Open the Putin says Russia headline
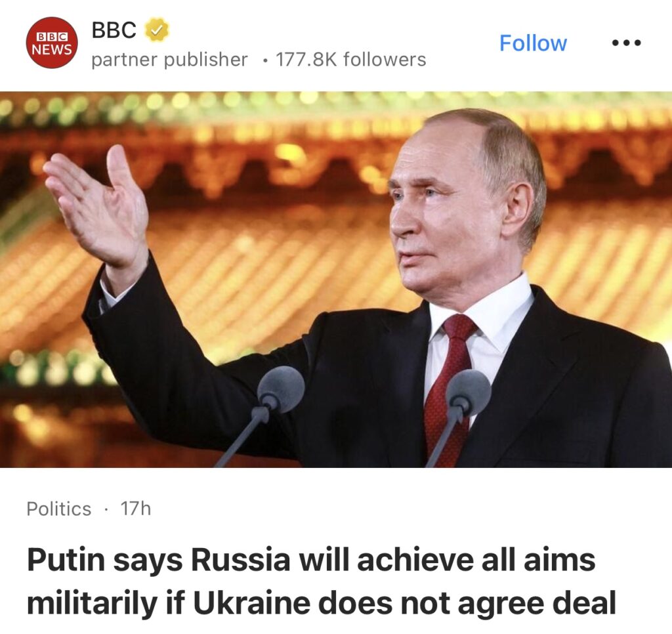Viewport: 672px width, 634px height. click(x=322, y=581)
